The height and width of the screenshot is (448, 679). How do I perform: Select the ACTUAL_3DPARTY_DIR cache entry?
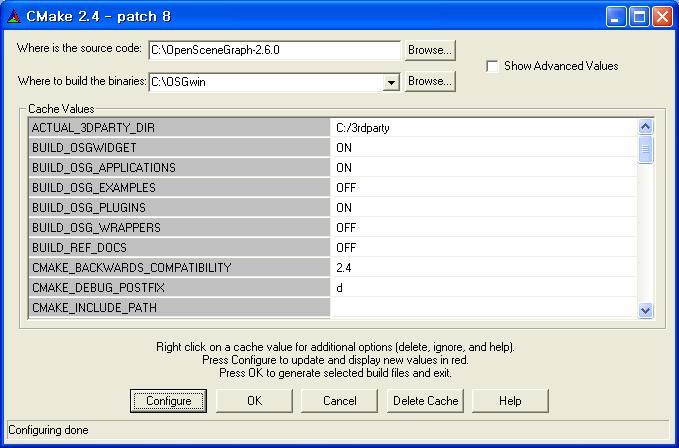click(179, 128)
